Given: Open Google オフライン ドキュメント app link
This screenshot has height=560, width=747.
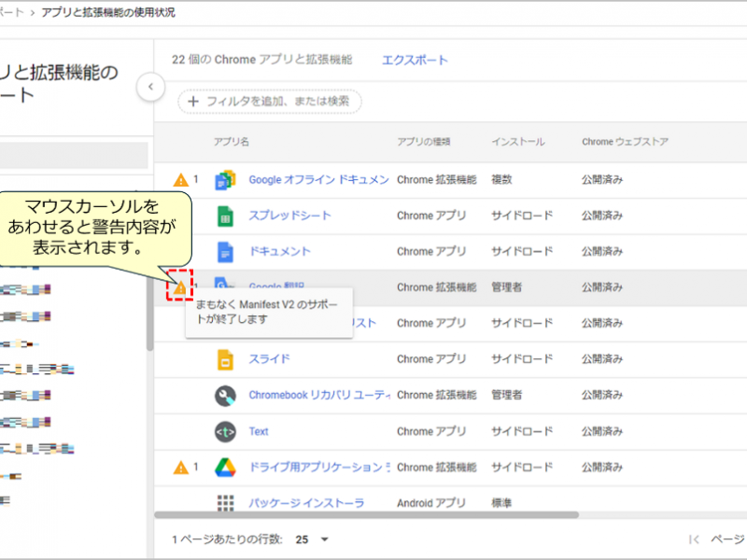Looking at the screenshot, I should click(x=318, y=180).
